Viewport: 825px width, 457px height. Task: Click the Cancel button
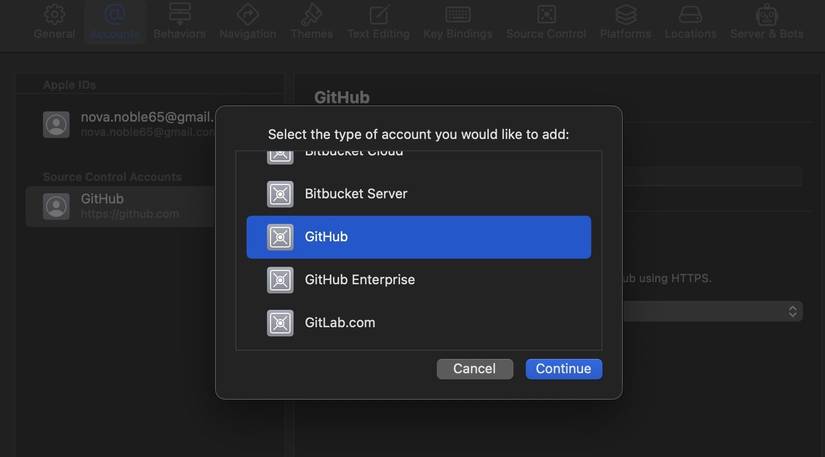(x=475, y=369)
